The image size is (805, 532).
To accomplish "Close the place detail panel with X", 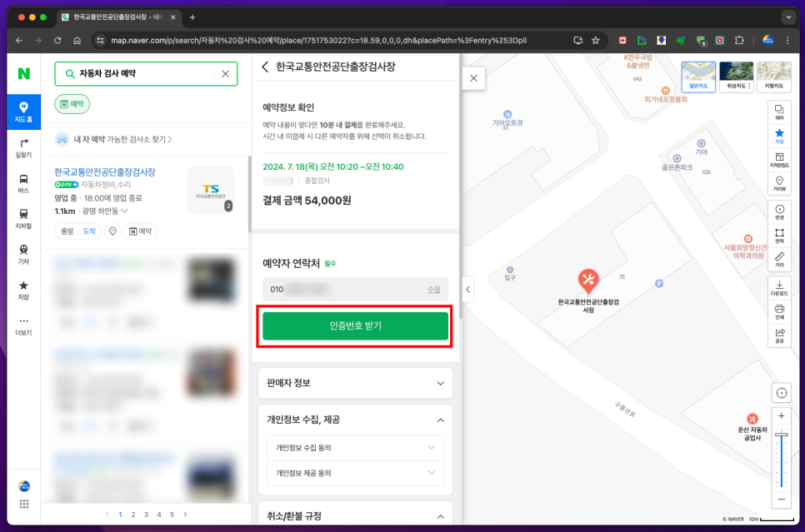I will pyautogui.click(x=473, y=78).
